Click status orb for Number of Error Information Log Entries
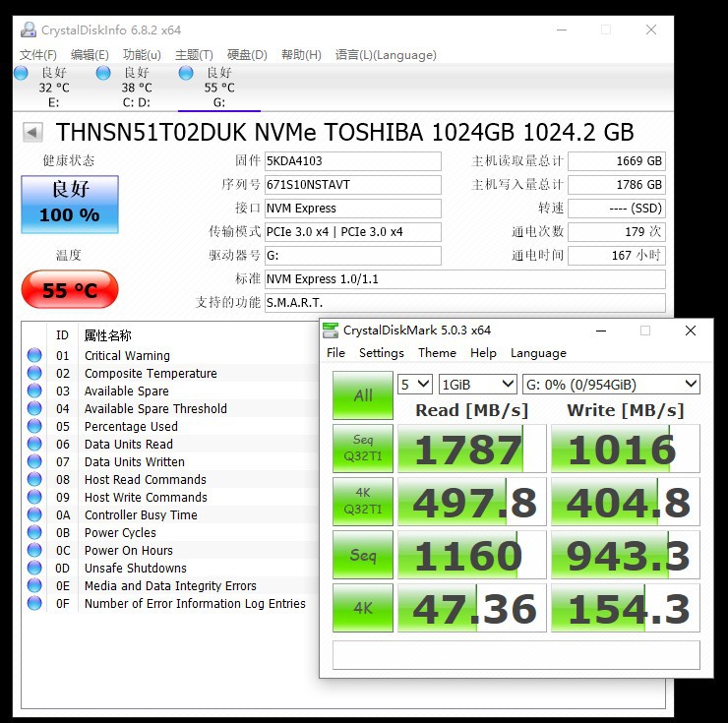Screen dimensions: 728x723 [34, 603]
